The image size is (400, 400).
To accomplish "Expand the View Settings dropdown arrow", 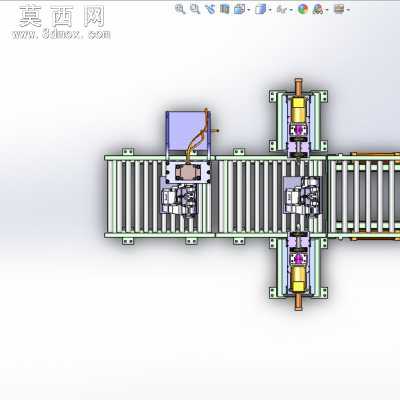I will point(348,10).
